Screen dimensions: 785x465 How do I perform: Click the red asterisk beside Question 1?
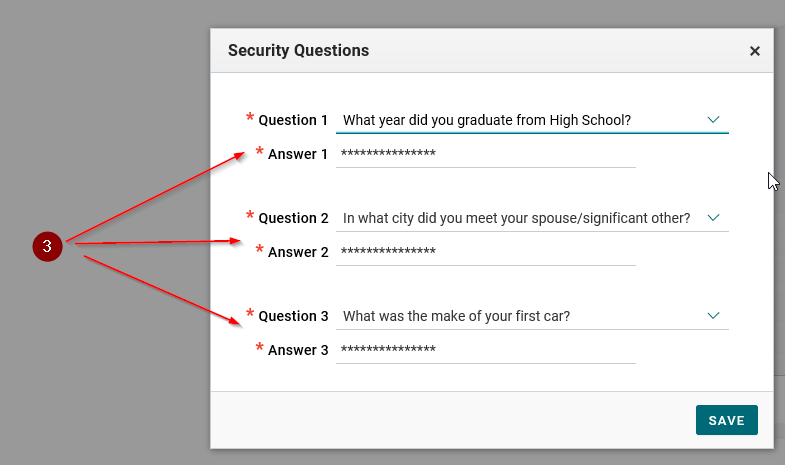(250, 119)
